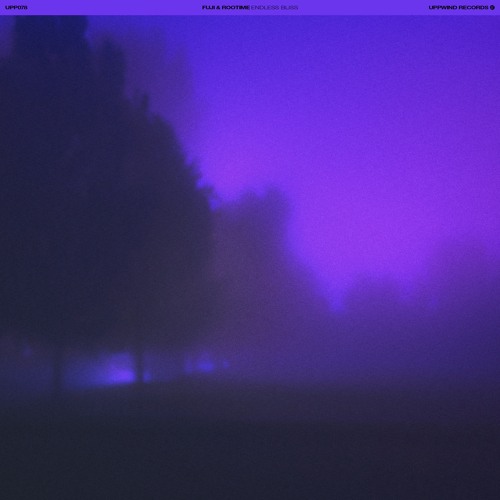
Task: Click the UPPWIND RECORDS label text
Action: [x=458, y=7]
